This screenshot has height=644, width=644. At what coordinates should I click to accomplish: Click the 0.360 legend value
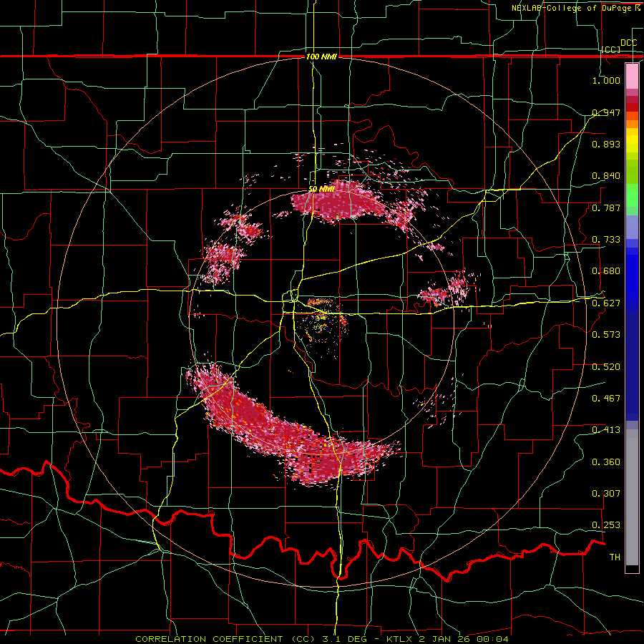tap(606, 462)
